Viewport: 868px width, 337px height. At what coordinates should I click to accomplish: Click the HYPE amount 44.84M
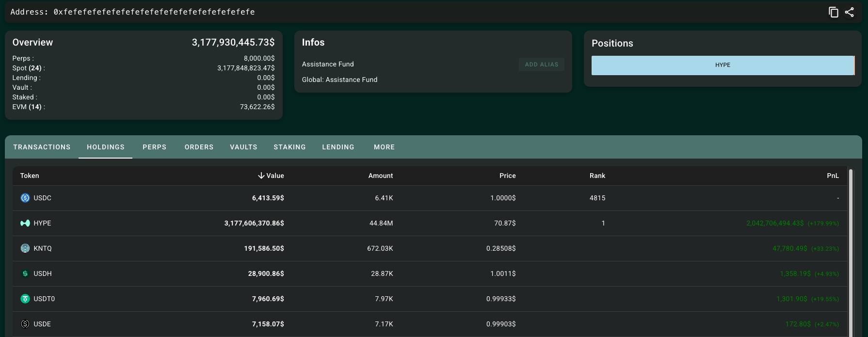click(381, 223)
